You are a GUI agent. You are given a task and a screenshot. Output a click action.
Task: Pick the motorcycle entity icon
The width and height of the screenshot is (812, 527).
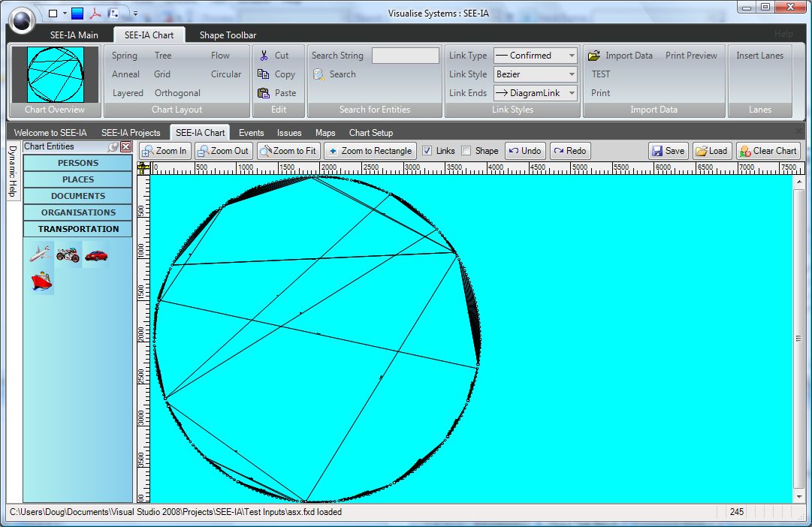[68, 254]
